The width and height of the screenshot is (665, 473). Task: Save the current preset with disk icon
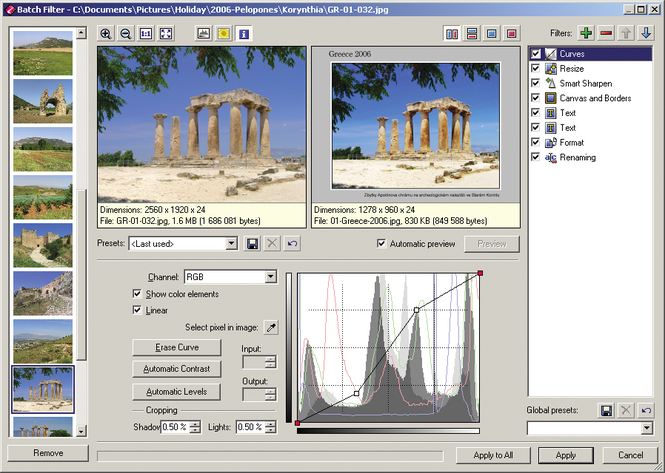click(x=253, y=243)
